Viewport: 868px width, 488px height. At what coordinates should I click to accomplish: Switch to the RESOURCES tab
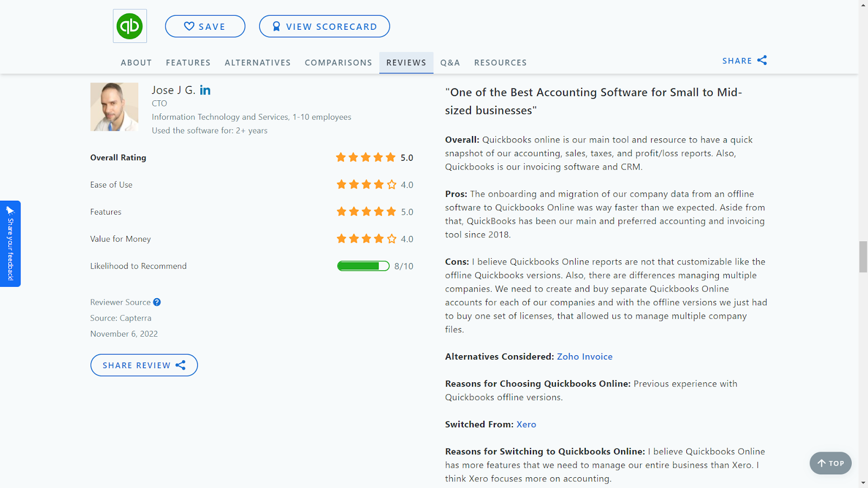(x=500, y=62)
